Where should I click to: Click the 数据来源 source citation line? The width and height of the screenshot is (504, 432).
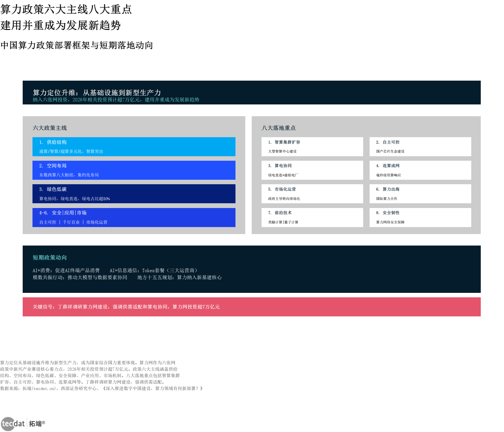[x=101, y=389]
